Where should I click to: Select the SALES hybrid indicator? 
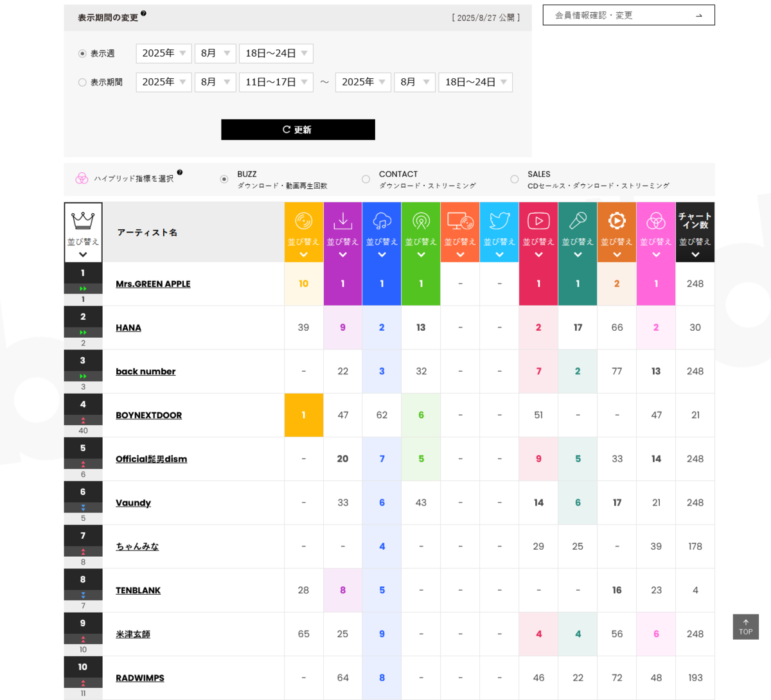click(x=514, y=179)
